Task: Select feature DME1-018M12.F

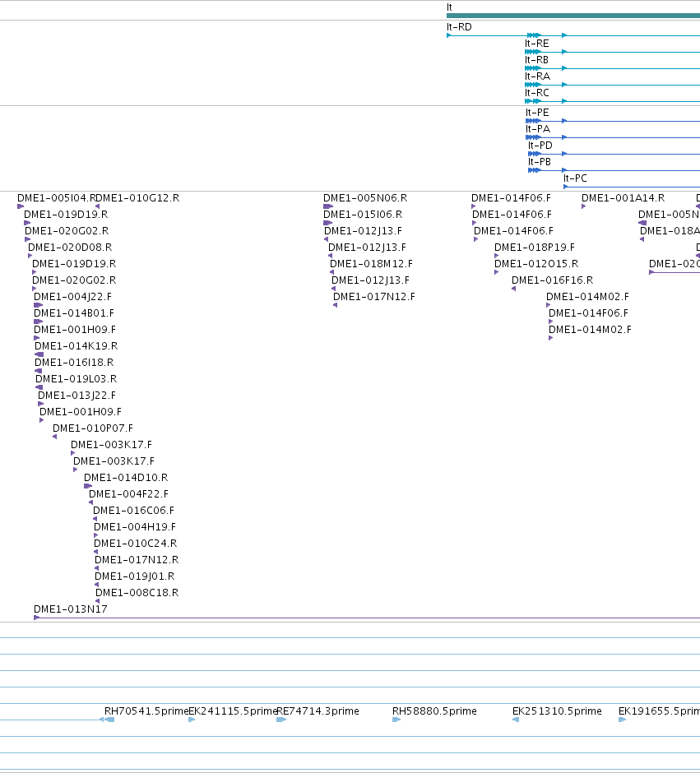Action: coord(371,264)
